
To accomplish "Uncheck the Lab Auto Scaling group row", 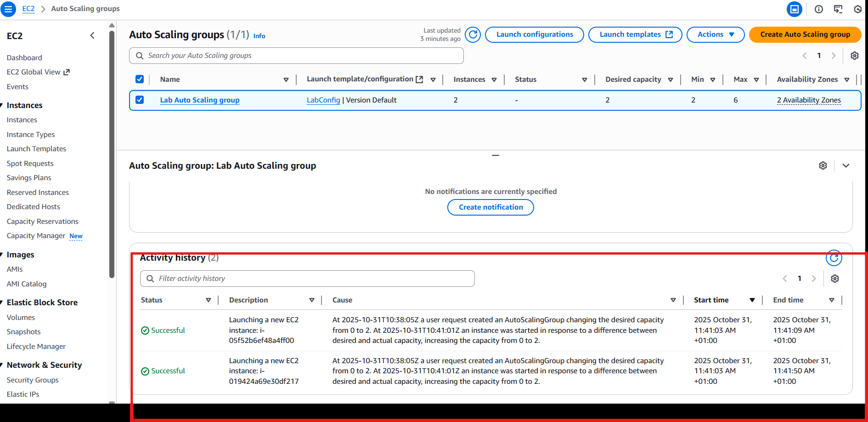I will coord(140,100).
